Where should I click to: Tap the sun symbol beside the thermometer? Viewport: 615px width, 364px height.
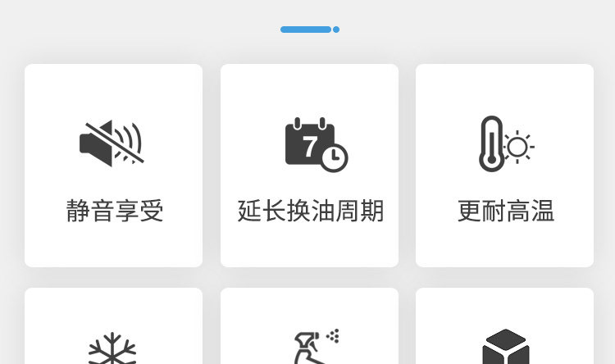(517, 147)
